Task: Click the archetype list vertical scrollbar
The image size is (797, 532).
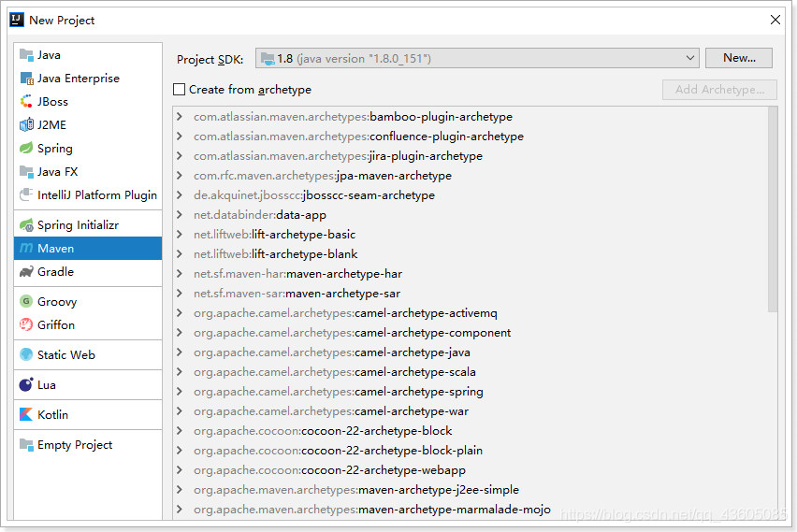Action: [773, 209]
